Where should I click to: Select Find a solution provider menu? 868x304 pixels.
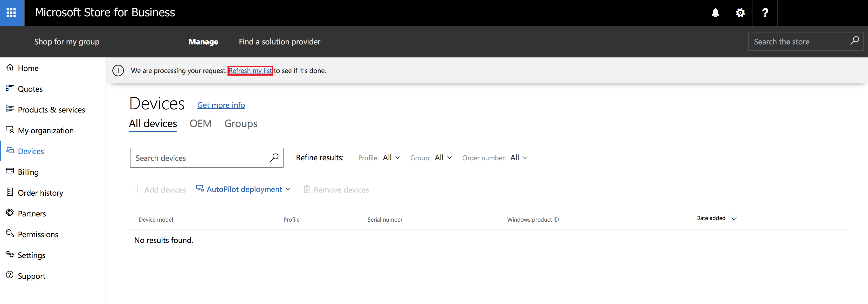click(x=279, y=42)
